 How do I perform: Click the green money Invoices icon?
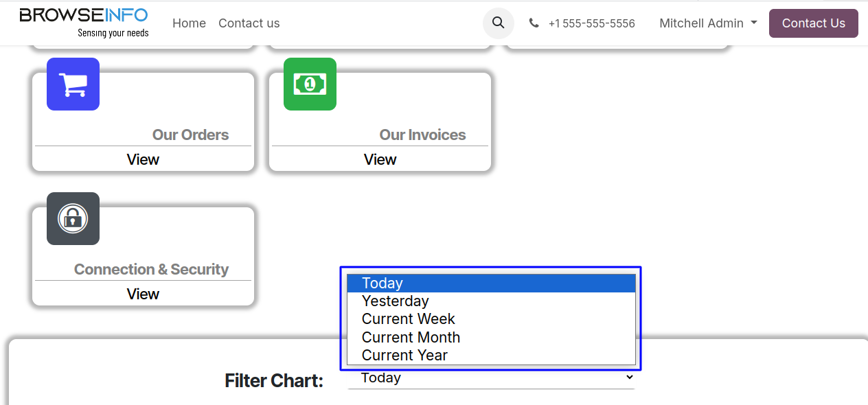310,84
